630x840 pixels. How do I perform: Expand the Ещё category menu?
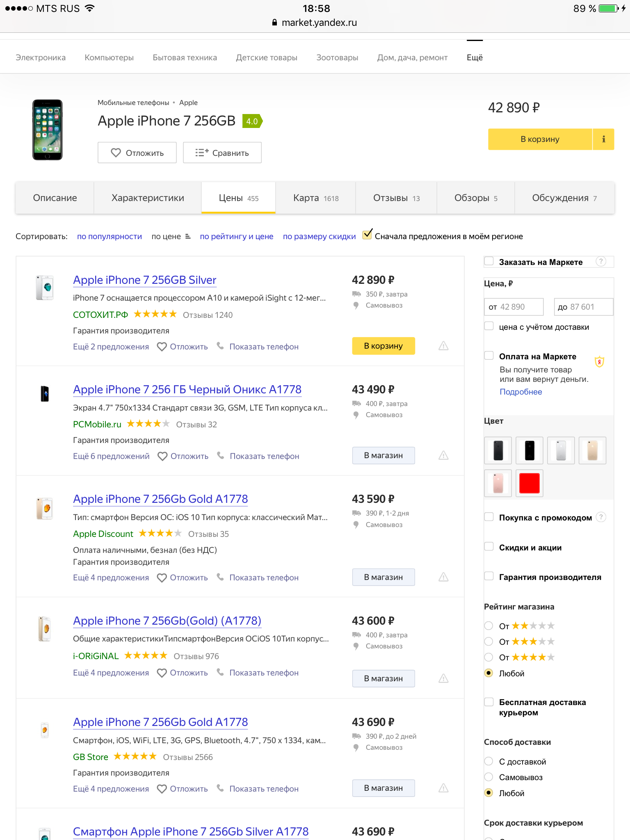coord(475,57)
